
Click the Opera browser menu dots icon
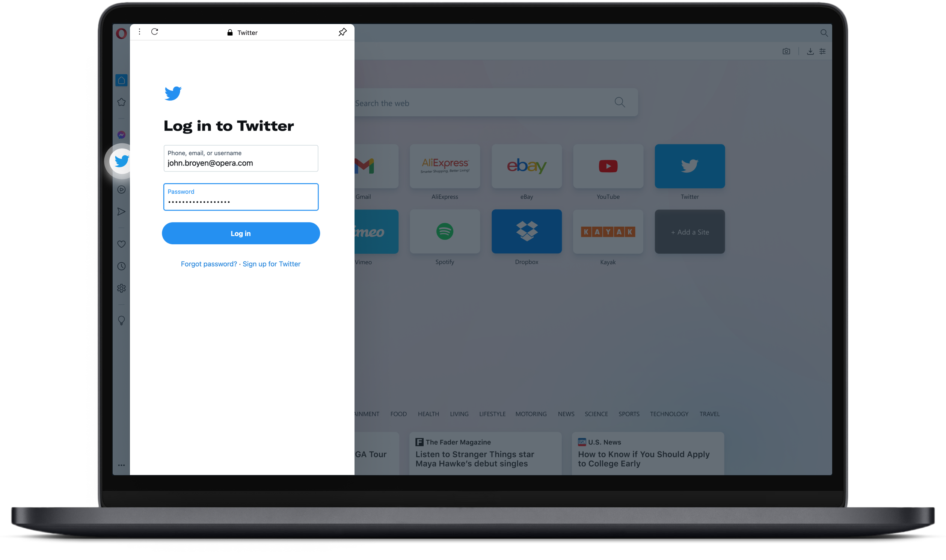[x=139, y=32]
